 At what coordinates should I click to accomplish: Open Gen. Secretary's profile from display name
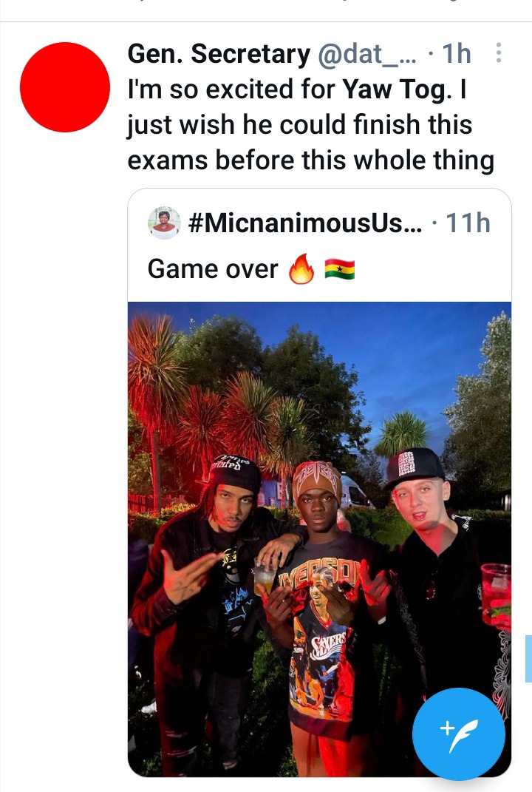(219, 53)
